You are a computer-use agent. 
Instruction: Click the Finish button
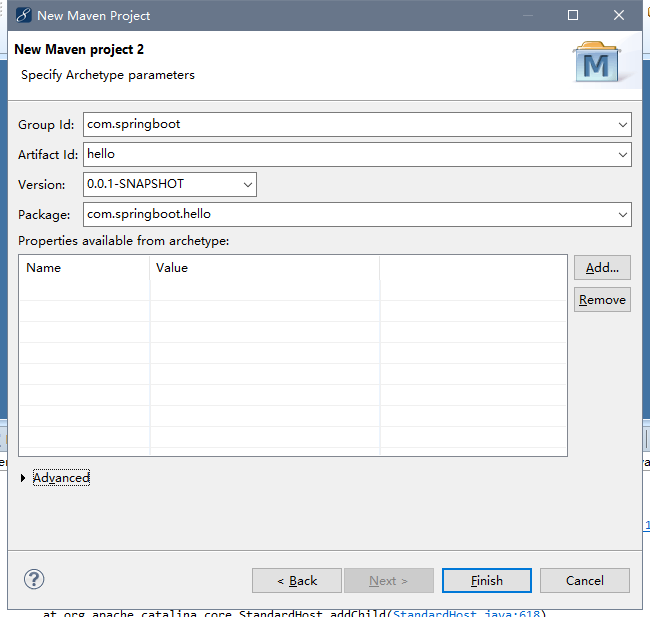pyautogui.click(x=487, y=581)
